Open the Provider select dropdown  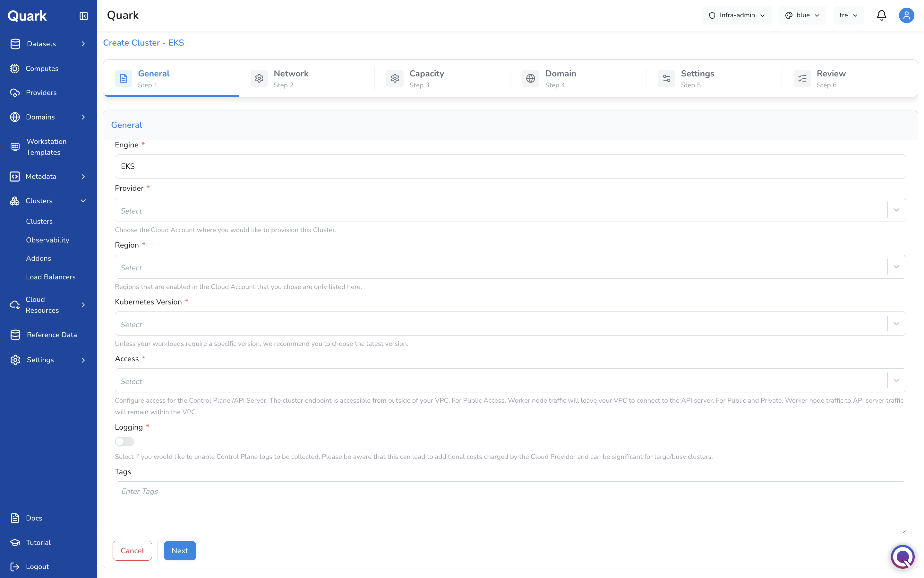click(x=510, y=210)
